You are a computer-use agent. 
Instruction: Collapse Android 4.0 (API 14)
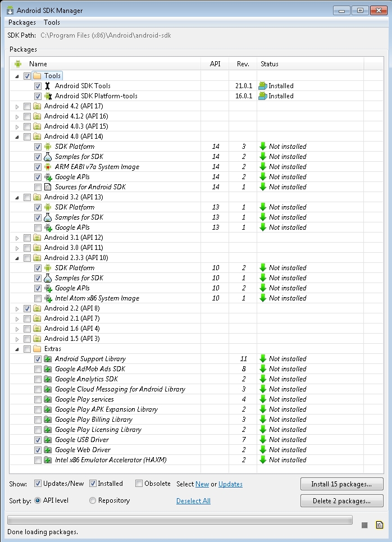point(17,137)
